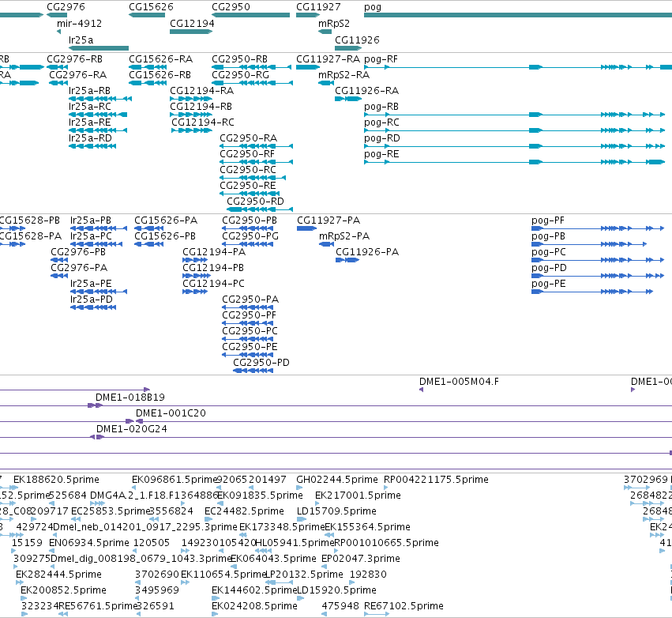Click transcript Ir25a-RB
Viewport: 672px width, 618px height.
coord(100,99)
